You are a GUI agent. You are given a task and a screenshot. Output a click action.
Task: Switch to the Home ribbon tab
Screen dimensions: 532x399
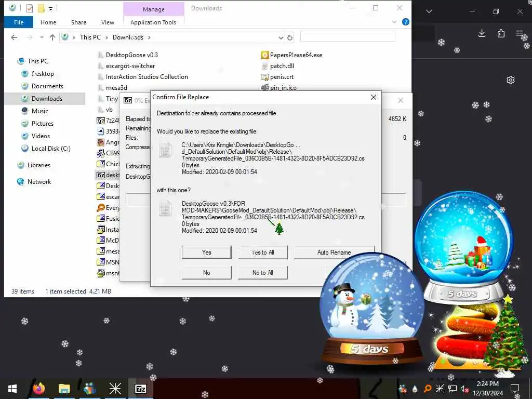click(x=48, y=22)
